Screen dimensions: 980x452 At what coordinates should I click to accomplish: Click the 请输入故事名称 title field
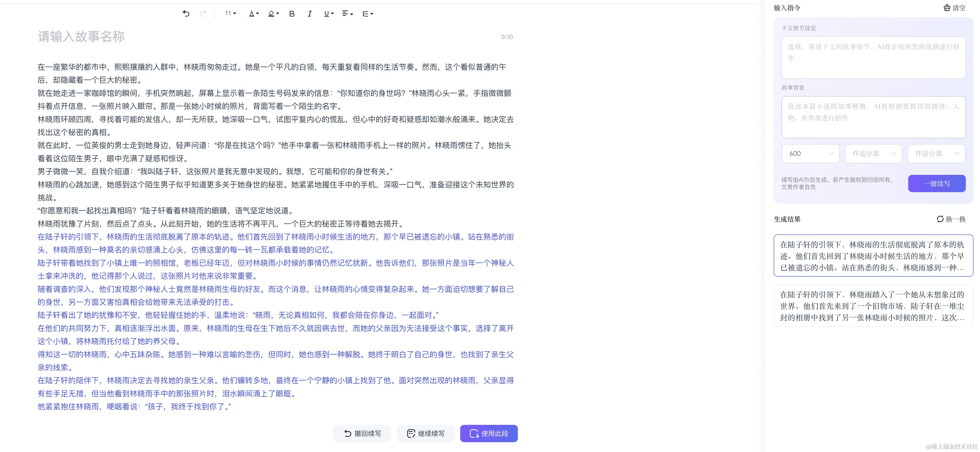(81, 37)
